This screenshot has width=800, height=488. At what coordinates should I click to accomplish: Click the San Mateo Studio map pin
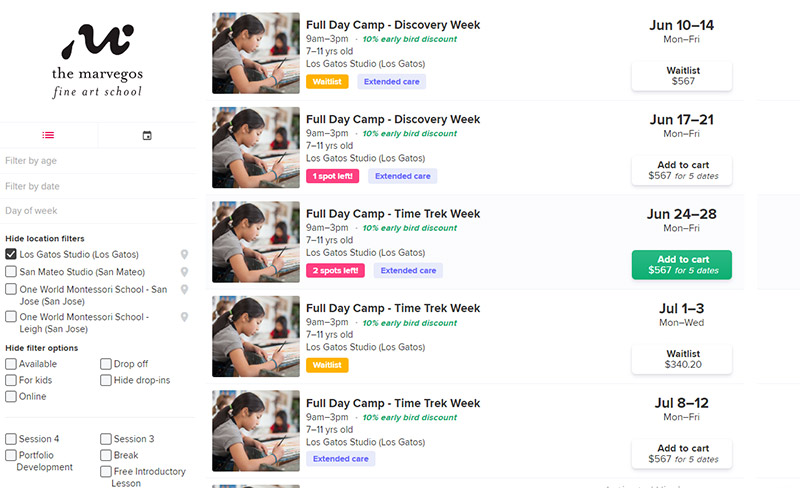(185, 272)
